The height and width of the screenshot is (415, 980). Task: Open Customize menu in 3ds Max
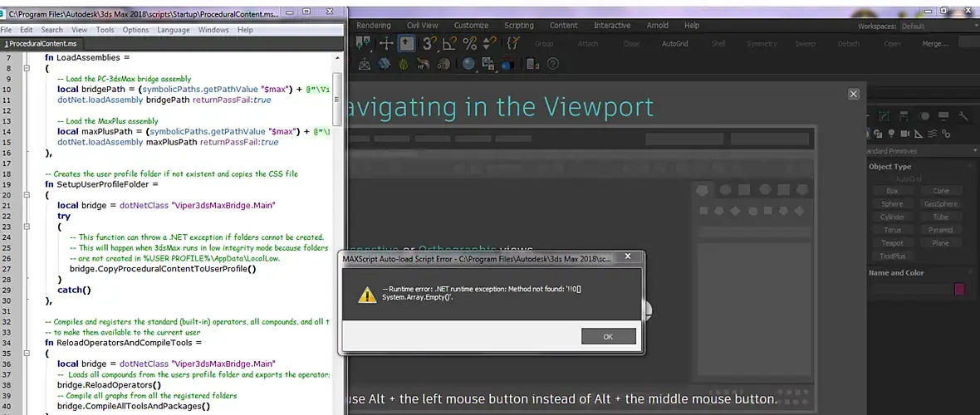click(x=471, y=26)
